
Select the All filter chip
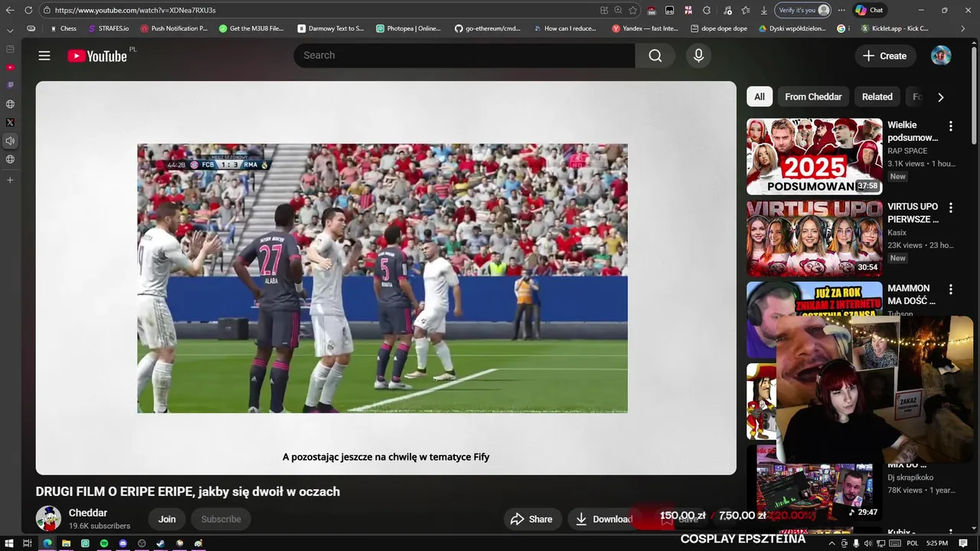pos(759,97)
